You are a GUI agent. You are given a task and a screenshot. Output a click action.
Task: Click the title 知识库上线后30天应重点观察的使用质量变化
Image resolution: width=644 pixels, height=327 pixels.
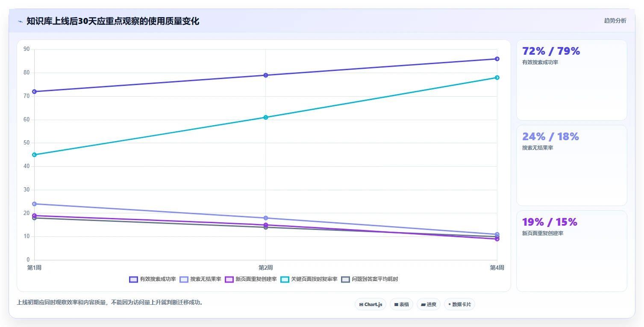tap(113, 21)
